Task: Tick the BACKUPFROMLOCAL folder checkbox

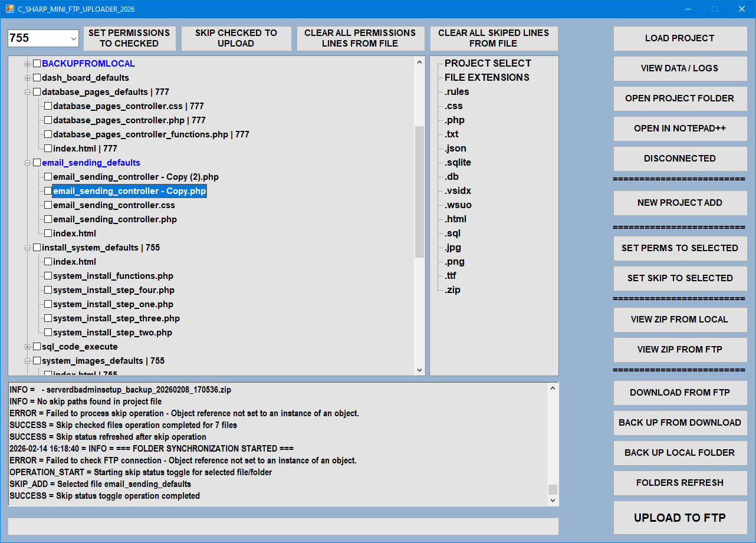Action: (37, 64)
